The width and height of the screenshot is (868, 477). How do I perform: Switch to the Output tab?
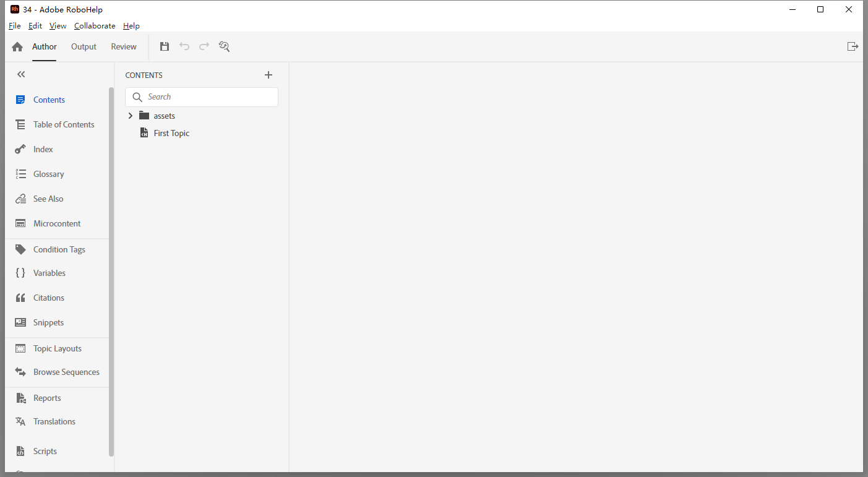(x=84, y=47)
